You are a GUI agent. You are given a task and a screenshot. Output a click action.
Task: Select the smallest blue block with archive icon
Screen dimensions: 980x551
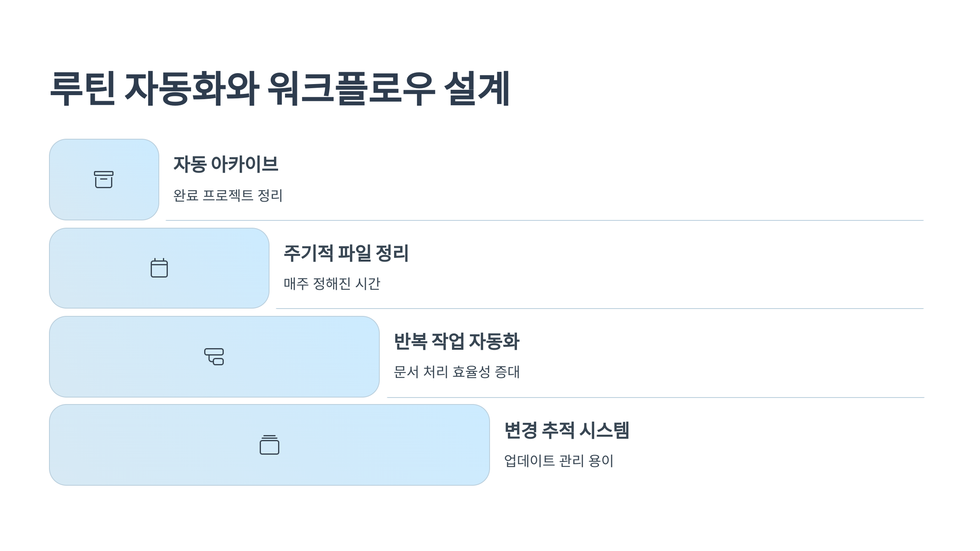point(104,180)
